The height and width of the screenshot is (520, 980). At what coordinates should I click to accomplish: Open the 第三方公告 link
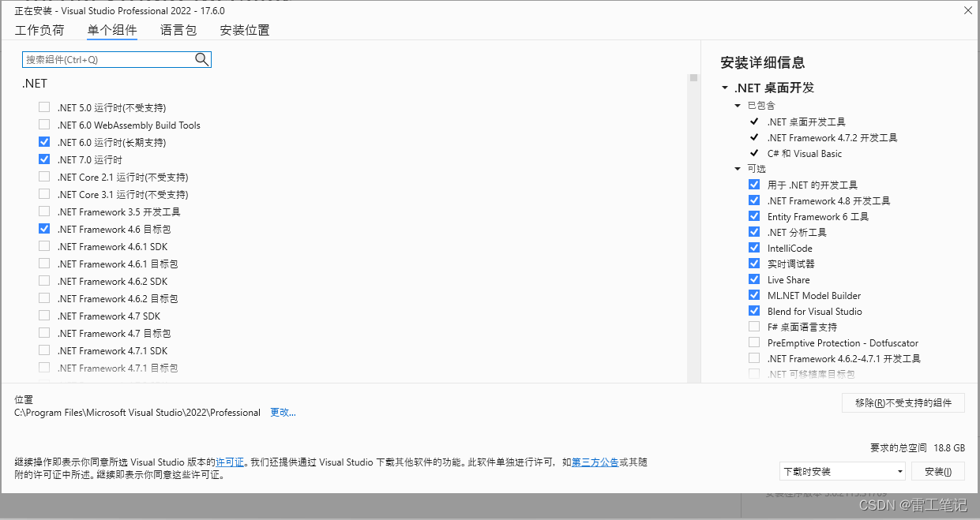point(595,462)
